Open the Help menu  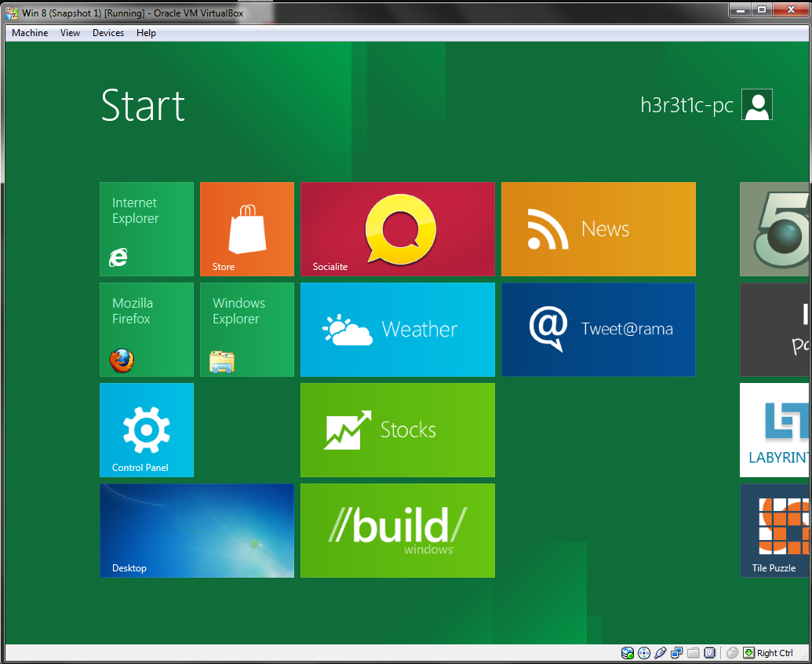pyautogui.click(x=146, y=33)
